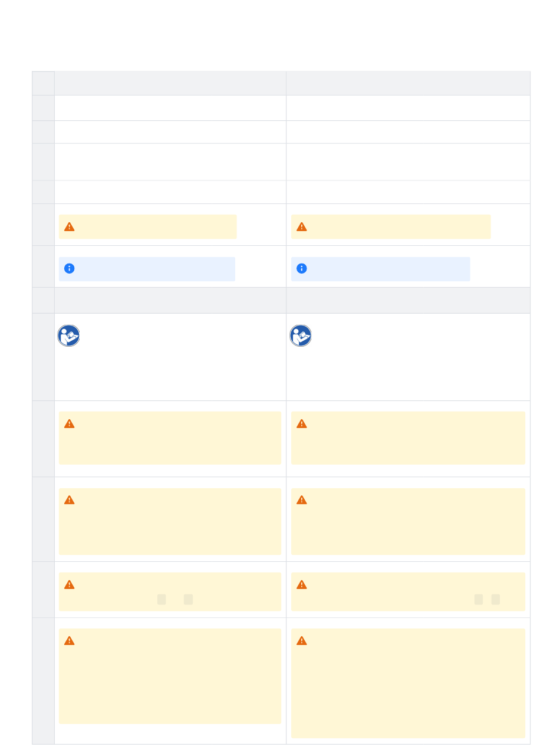Click the left column's top gray header cell
Viewport: 560px width, 747px height.
(x=170, y=83)
